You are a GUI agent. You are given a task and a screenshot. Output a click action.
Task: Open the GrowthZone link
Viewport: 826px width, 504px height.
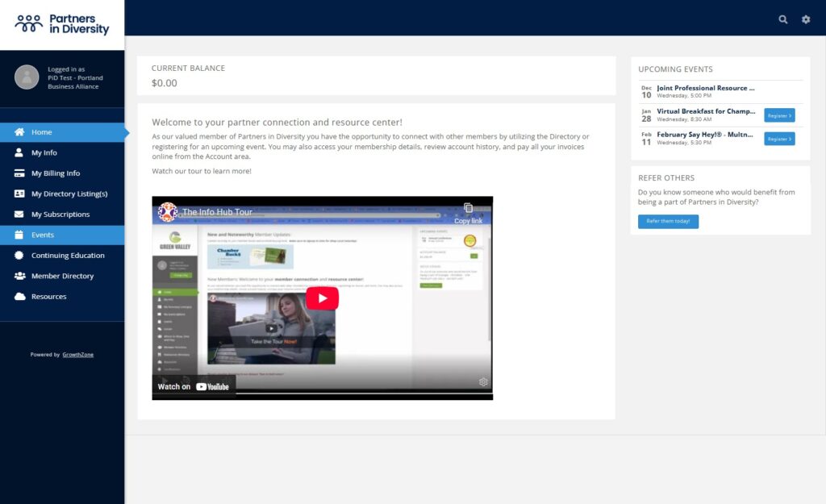click(78, 355)
